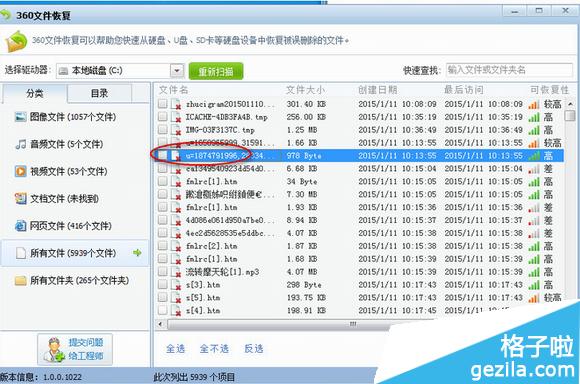Open the drive selection dropdown
This screenshot has height=384, width=580.
pyautogui.click(x=177, y=71)
